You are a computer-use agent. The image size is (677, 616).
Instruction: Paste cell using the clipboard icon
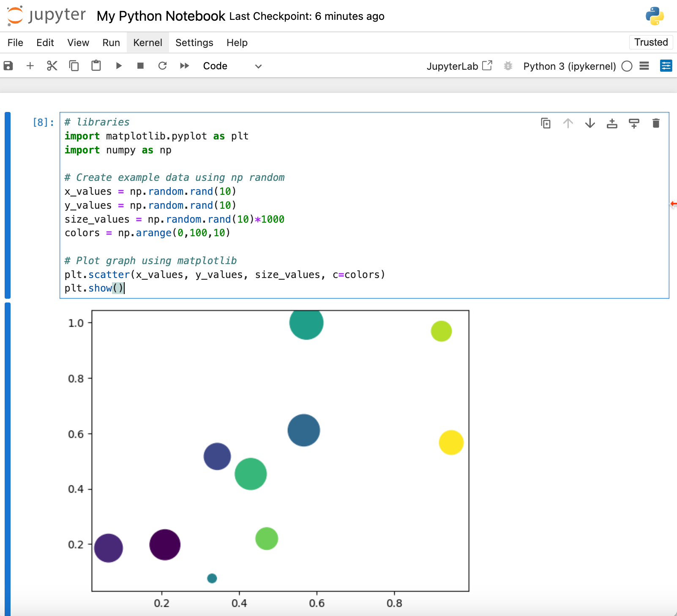pyautogui.click(x=96, y=66)
